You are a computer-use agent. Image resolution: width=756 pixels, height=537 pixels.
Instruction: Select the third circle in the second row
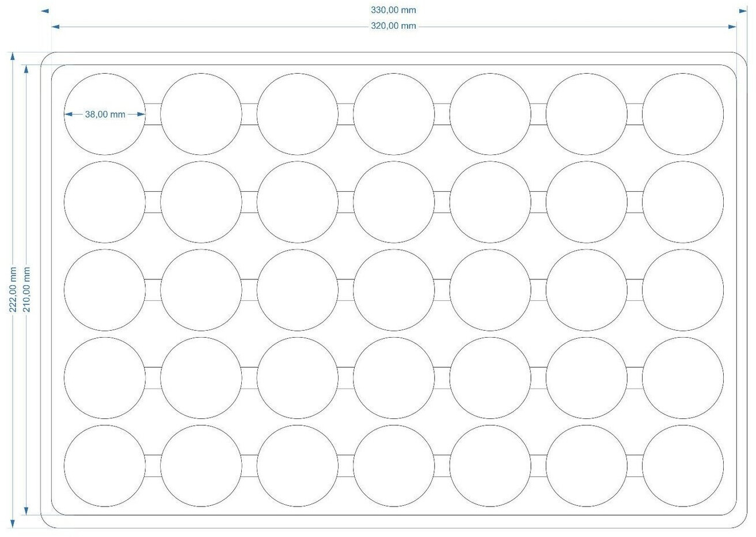(x=297, y=202)
